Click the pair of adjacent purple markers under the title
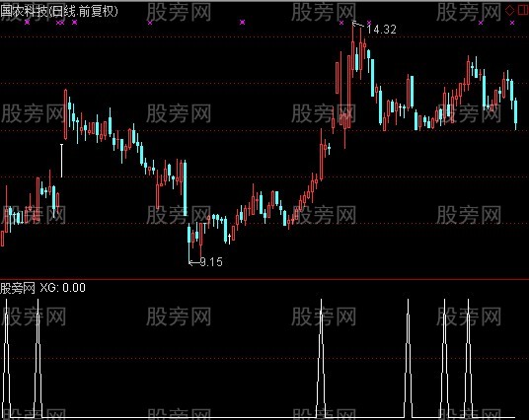The image size is (529, 420). (x=60, y=23)
